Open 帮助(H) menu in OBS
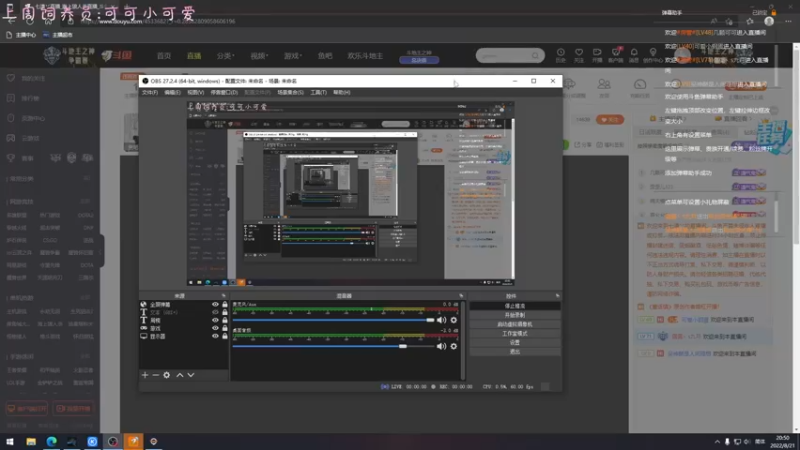The image size is (800, 450). 341,92
